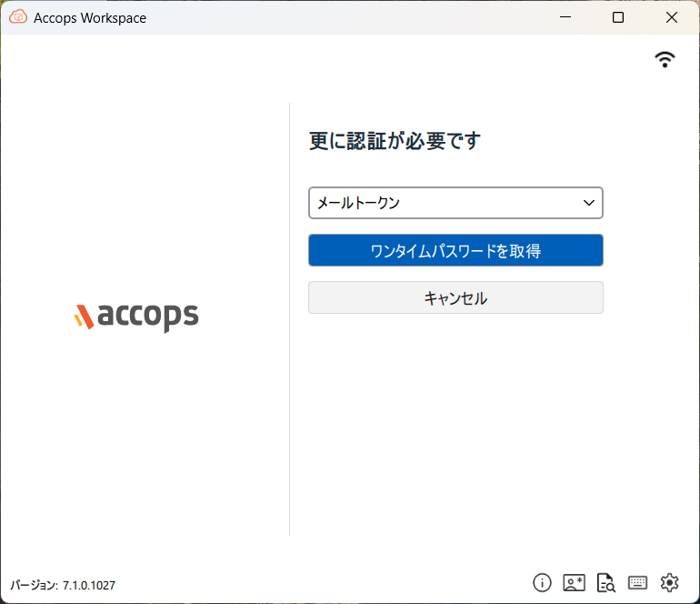The width and height of the screenshot is (700, 604).
Task: Open settings via the gear icon
Action: (x=670, y=582)
